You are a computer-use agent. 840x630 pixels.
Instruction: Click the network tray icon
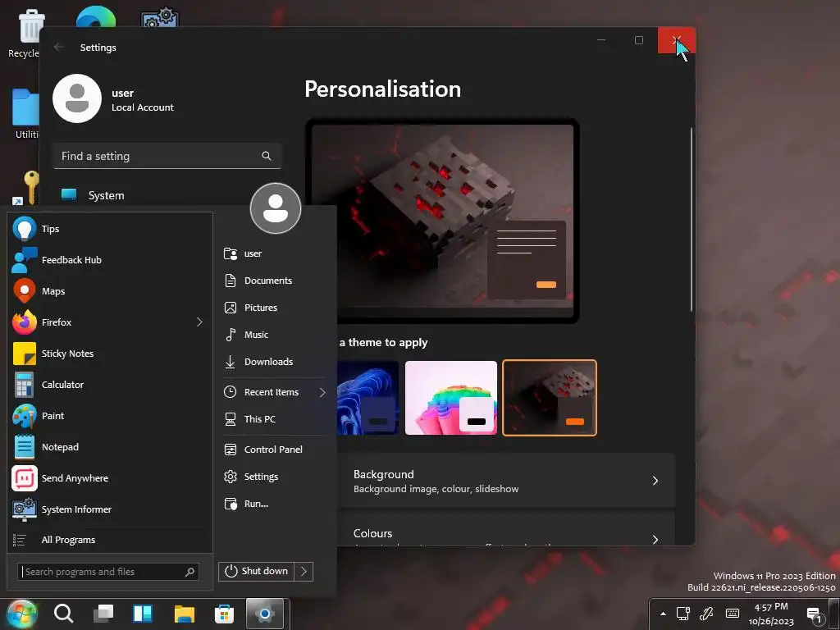coord(683,614)
